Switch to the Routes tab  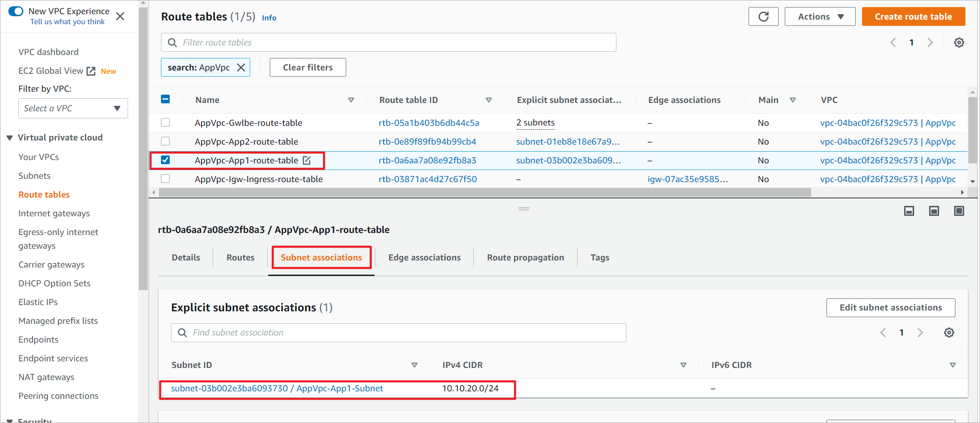click(240, 258)
